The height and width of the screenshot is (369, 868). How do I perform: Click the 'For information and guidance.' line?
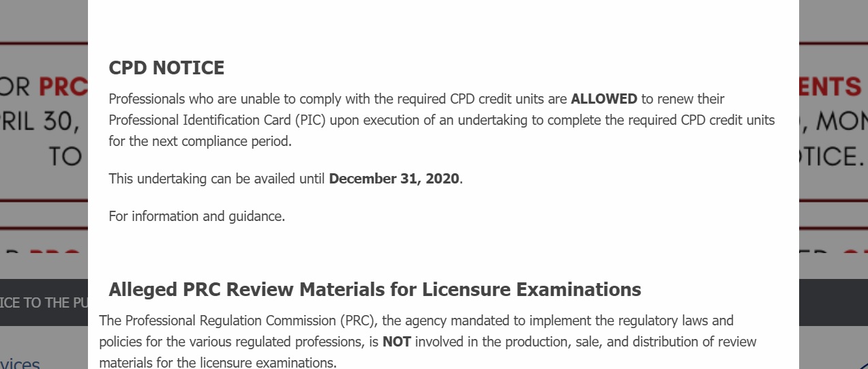tap(197, 216)
